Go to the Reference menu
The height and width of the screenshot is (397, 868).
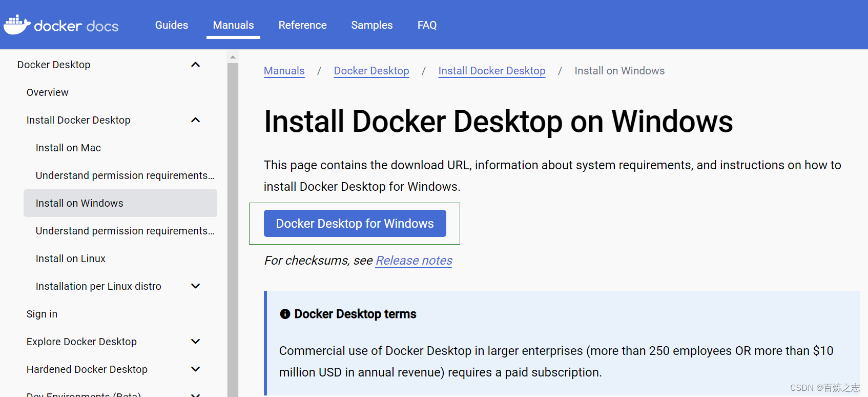coord(302,25)
